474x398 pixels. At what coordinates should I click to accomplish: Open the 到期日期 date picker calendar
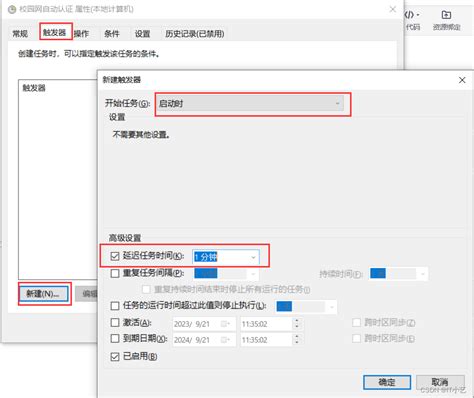pyautogui.click(x=226, y=340)
